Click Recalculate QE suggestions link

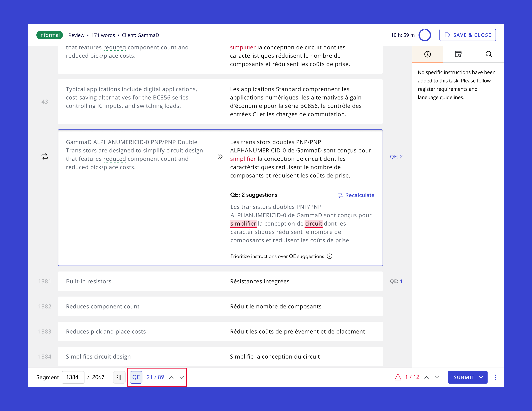click(x=356, y=195)
